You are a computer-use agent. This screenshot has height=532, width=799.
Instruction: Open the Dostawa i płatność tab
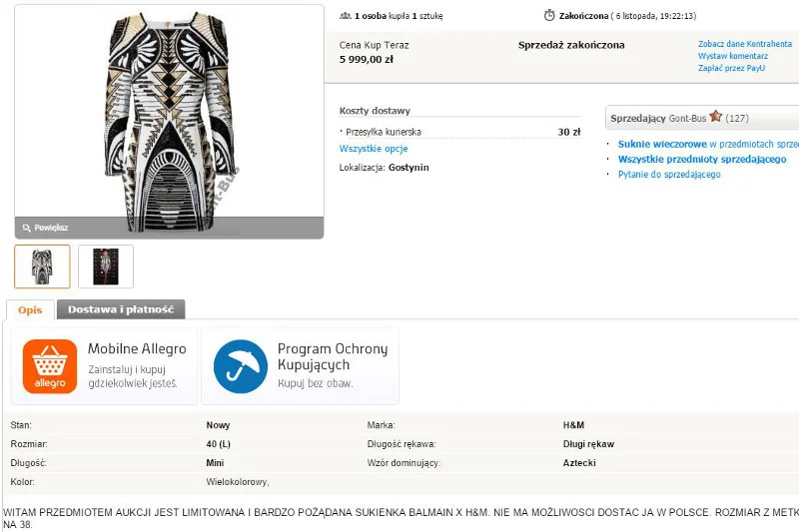121,309
